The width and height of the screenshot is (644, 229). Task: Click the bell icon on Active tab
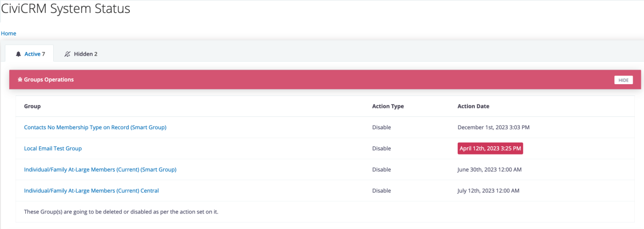18,54
